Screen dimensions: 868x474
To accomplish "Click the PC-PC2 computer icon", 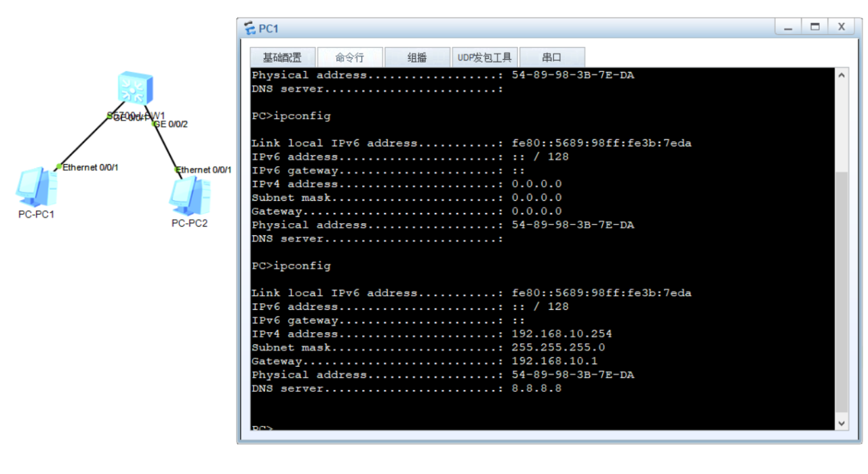I will click(190, 195).
